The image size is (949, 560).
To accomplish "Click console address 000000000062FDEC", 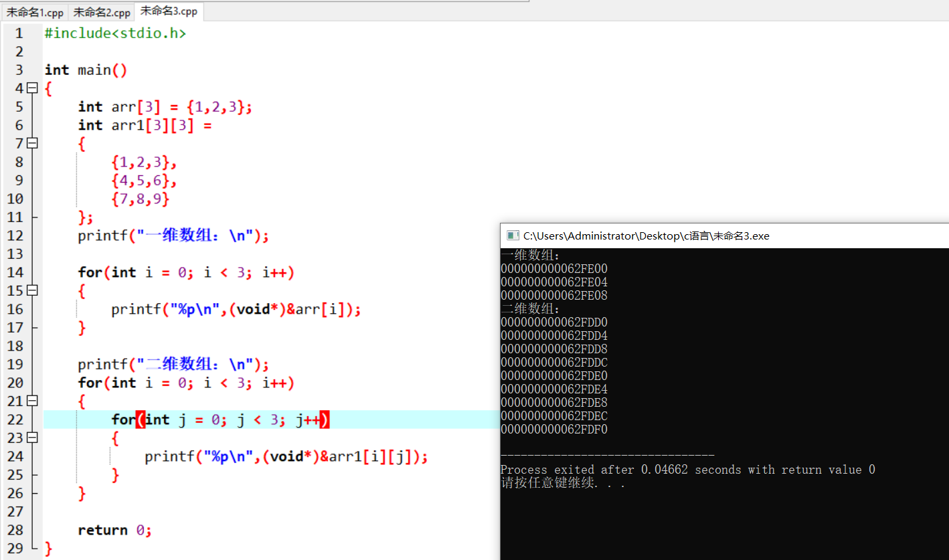I will pyautogui.click(x=554, y=415).
